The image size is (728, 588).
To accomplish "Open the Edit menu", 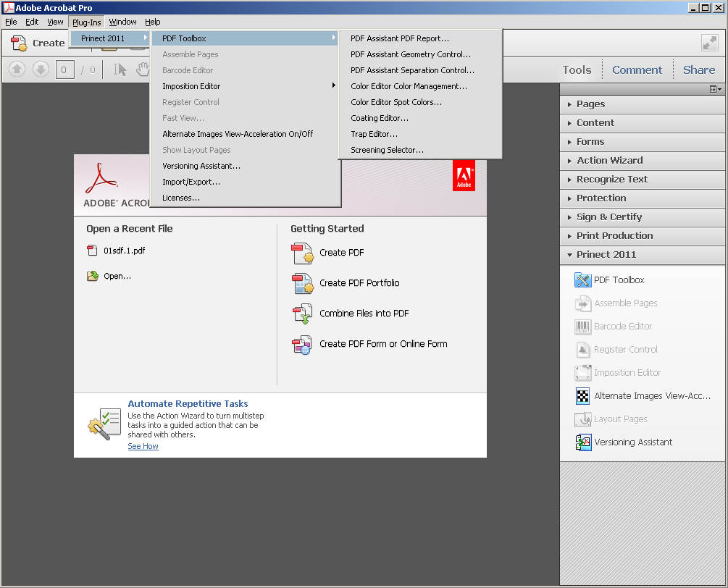I will coord(32,22).
